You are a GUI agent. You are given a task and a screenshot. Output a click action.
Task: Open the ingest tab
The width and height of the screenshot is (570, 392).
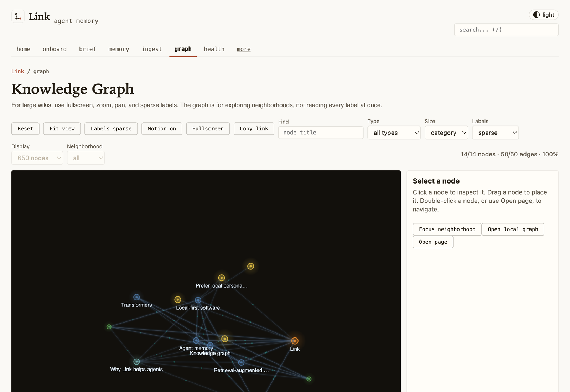[x=152, y=49]
